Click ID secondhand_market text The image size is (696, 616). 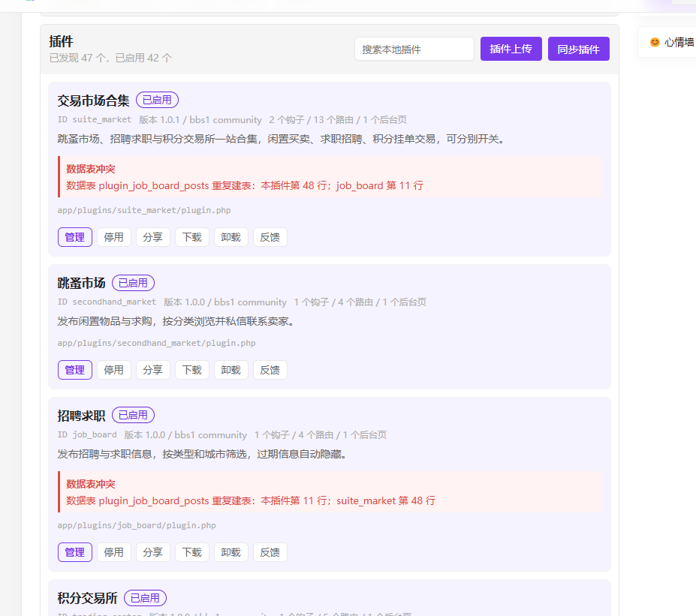tap(107, 302)
